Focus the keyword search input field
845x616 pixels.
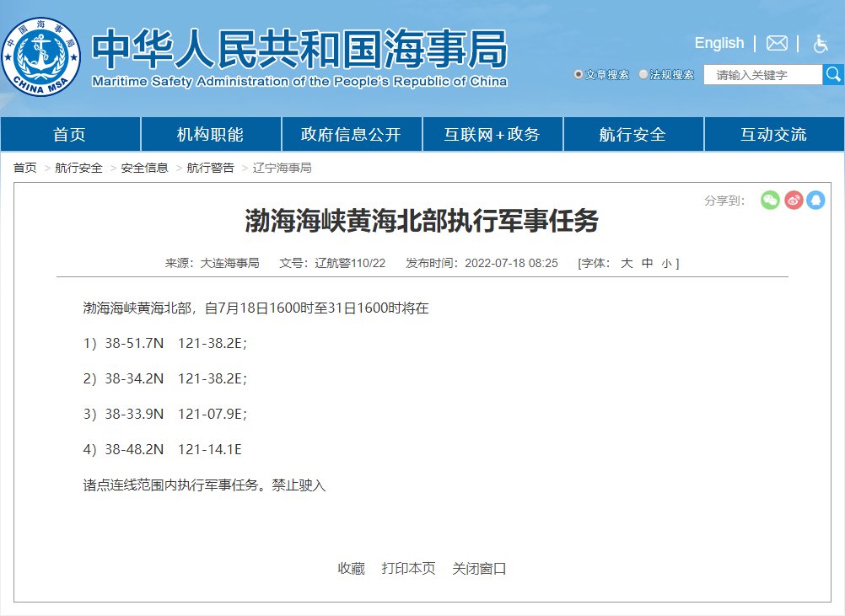click(x=762, y=75)
